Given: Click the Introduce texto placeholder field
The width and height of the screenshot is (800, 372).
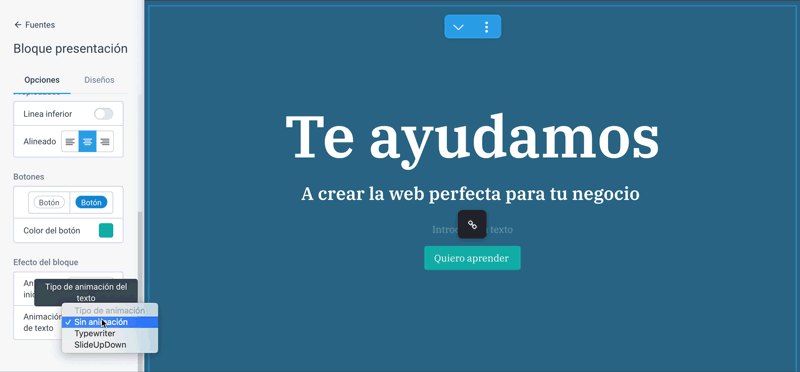Looking at the screenshot, I should point(472,230).
